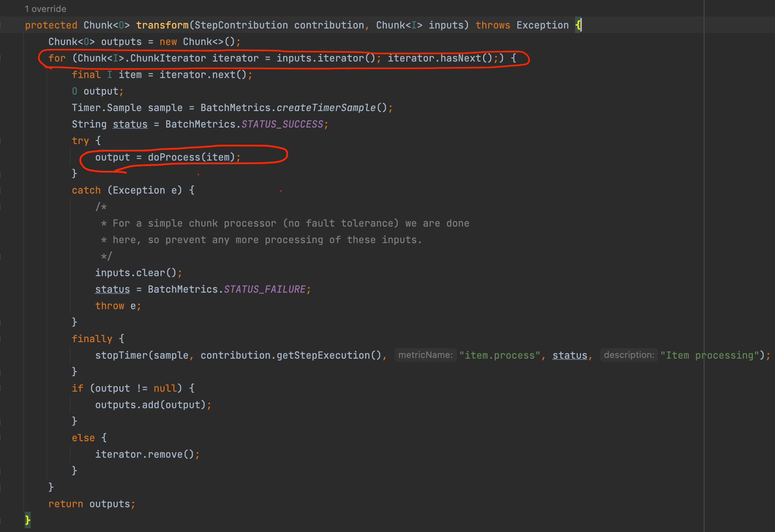Click the metricName: parameter hint

[x=425, y=355]
